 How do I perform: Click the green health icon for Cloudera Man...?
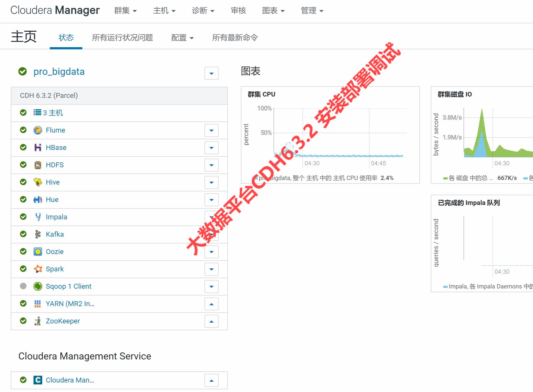coord(23,380)
